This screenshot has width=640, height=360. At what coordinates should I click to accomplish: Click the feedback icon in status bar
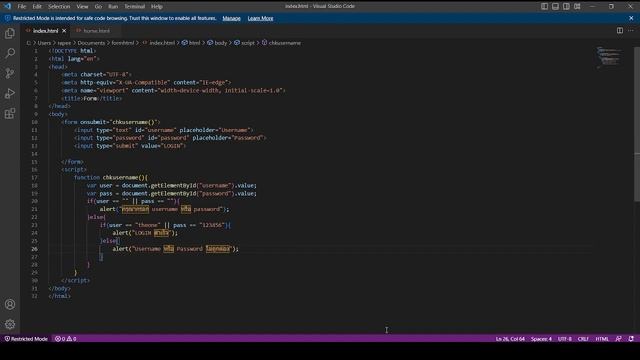tap(619, 339)
